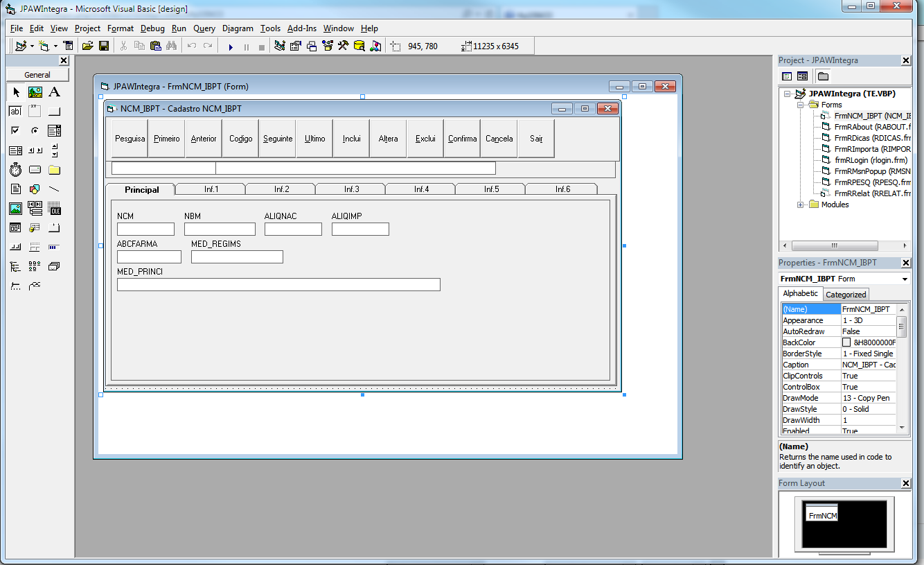Choose the TextBox control tool
Screen dimensions: 924x565
tap(15, 112)
